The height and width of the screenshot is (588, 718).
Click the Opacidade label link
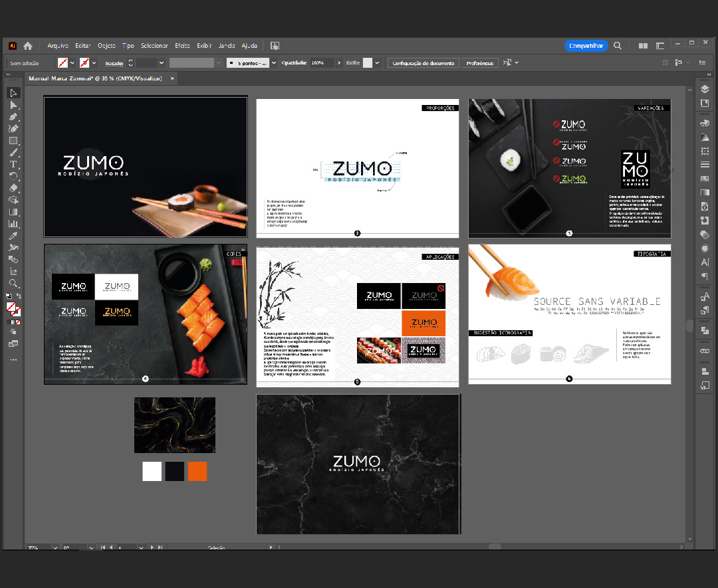point(294,62)
